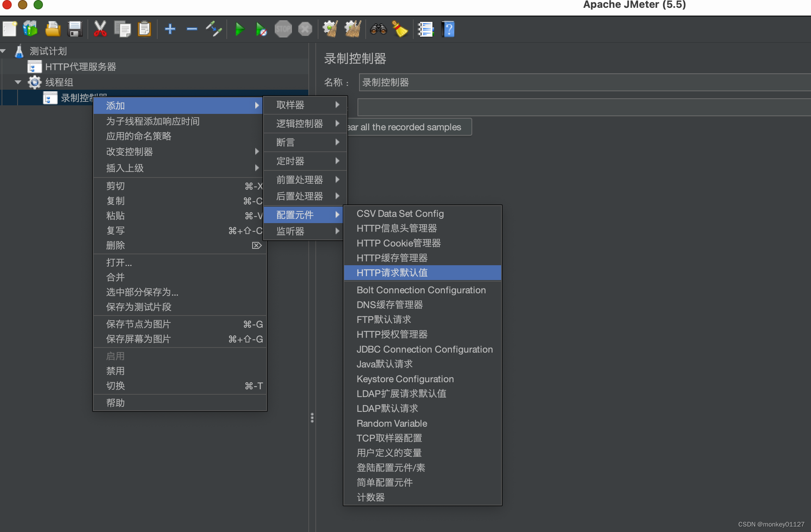
Task: Click the Expand All plus icon
Action: (x=170, y=29)
